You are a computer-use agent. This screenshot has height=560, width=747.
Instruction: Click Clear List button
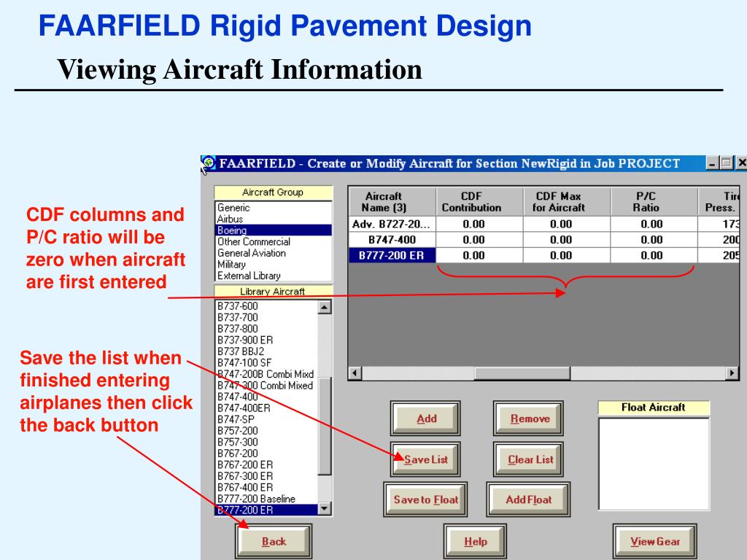click(529, 459)
